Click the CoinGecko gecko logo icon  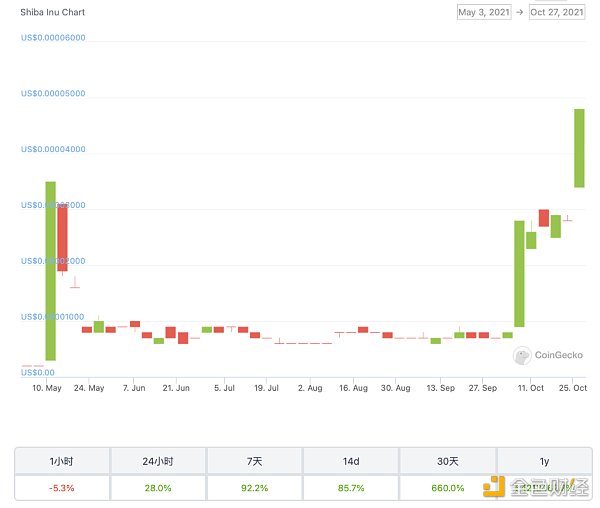[522, 355]
